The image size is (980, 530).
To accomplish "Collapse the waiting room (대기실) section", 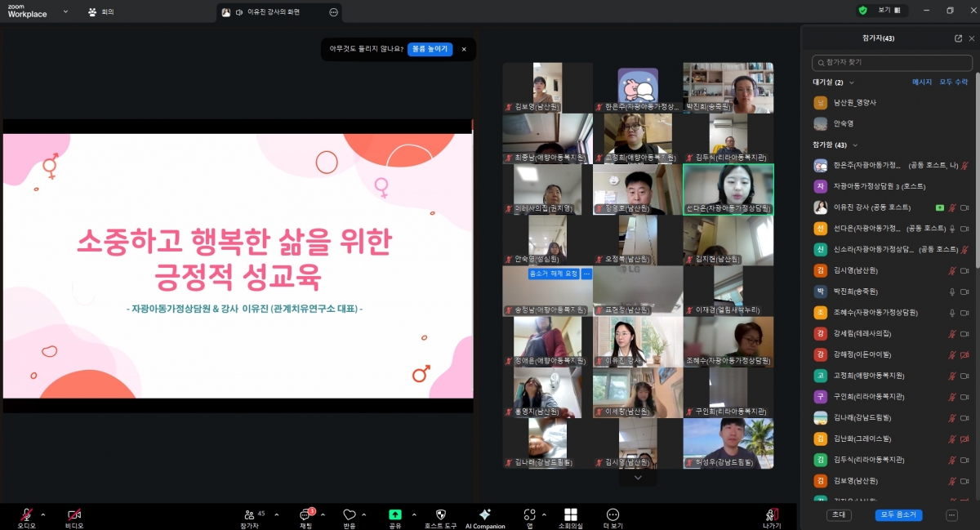I will pyautogui.click(x=852, y=82).
